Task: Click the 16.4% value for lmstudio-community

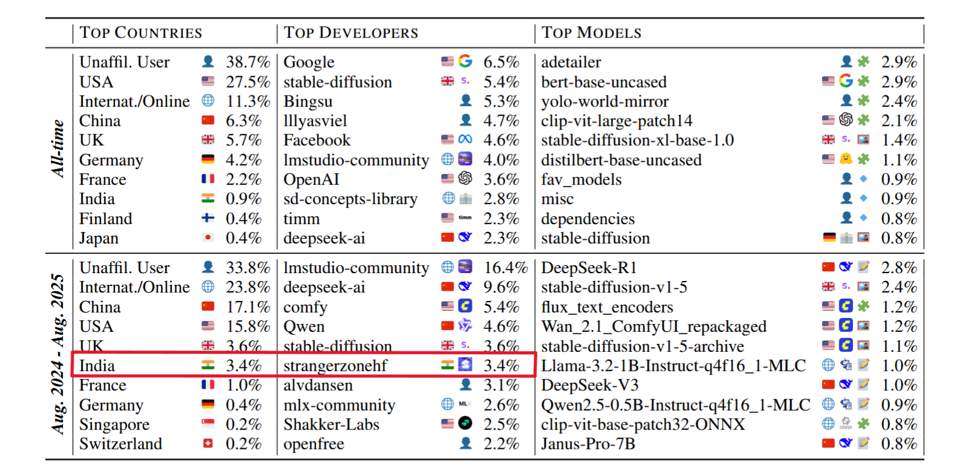Action: (505, 268)
